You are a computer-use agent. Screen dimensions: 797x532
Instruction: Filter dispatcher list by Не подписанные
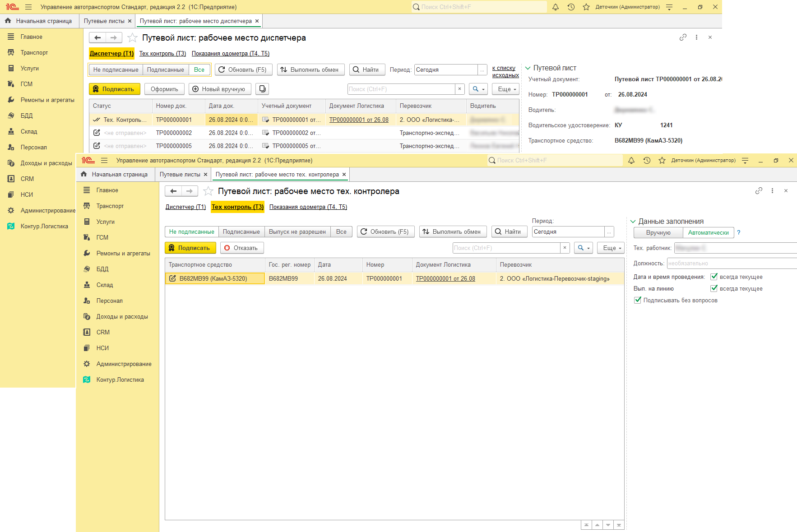(116, 70)
